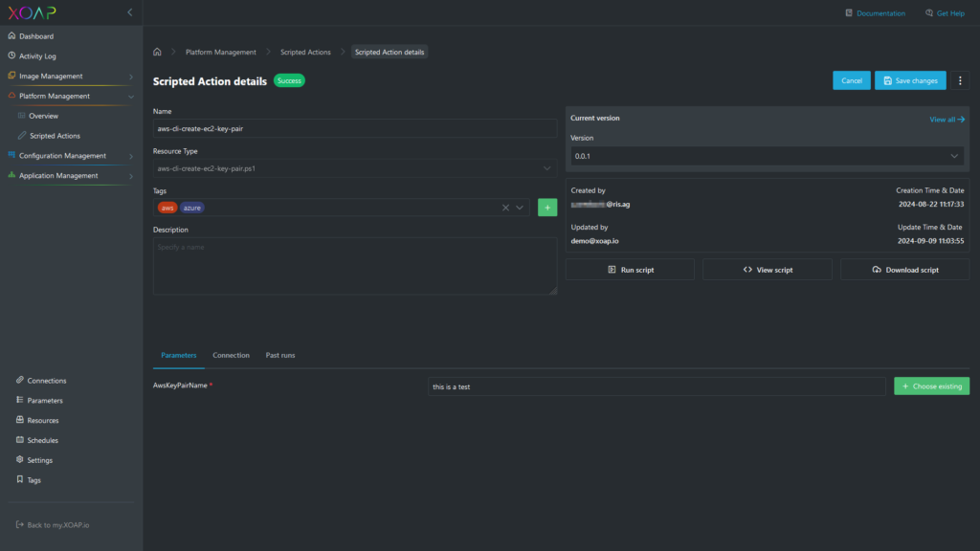
Task: Add a tag with the green plus button
Action: click(547, 208)
